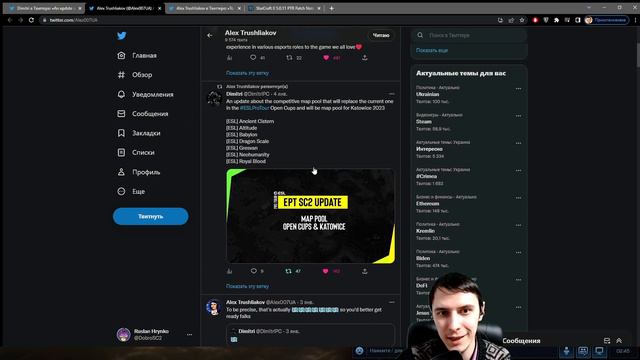Reply icon with 41 comments
This screenshot has width=640, height=360.
[253, 58]
